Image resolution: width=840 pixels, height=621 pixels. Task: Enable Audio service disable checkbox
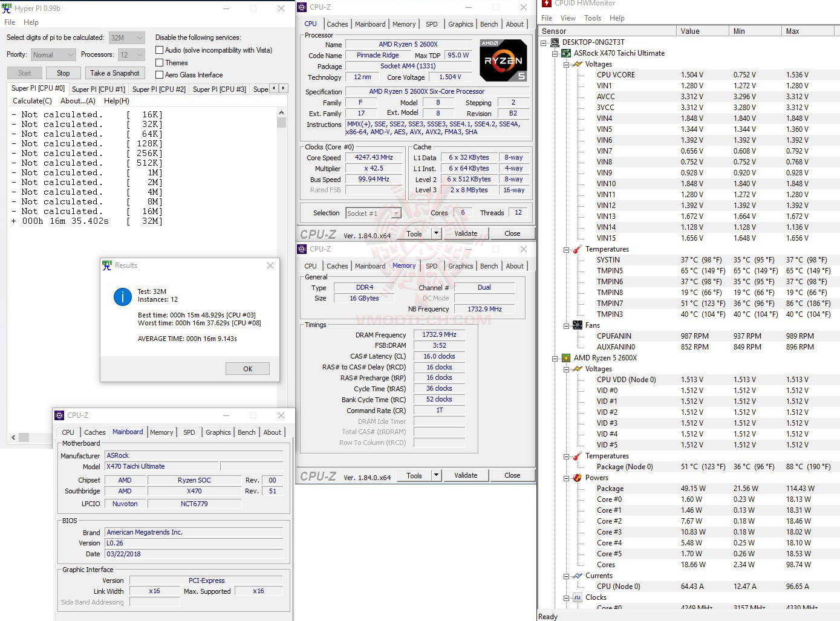(x=160, y=50)
